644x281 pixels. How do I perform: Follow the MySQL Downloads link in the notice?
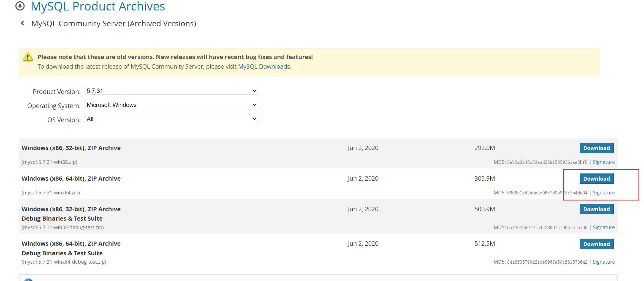(x=264, y=66)
